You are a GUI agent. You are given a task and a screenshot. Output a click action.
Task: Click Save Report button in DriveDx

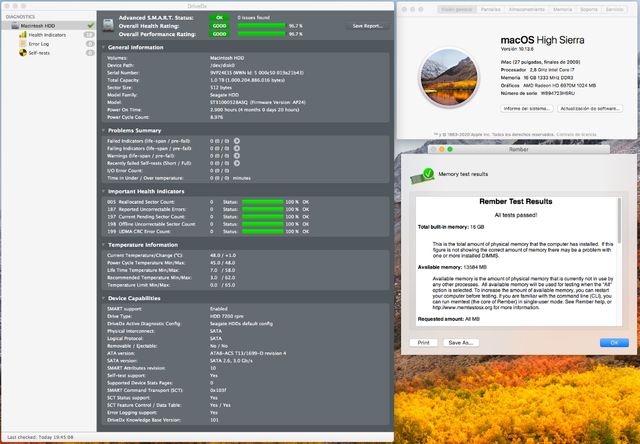[367, 26]
